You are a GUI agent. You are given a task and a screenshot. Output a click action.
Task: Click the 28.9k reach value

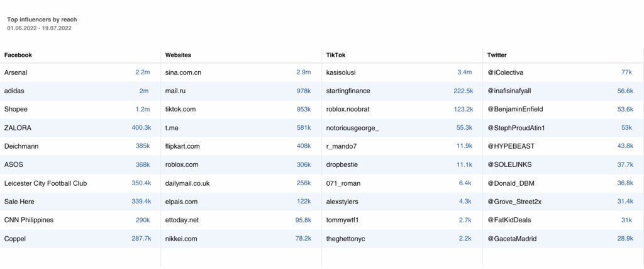coord(625,239)
